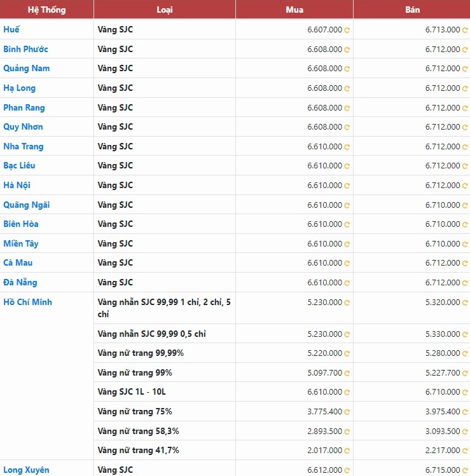Select the 5.227.700 sell price value
470x476 pixels.
(x=443, y=373)
